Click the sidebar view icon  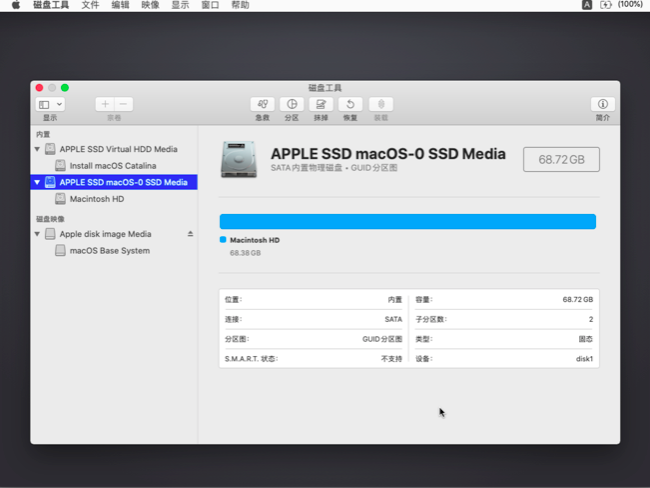tap(44, 104)
